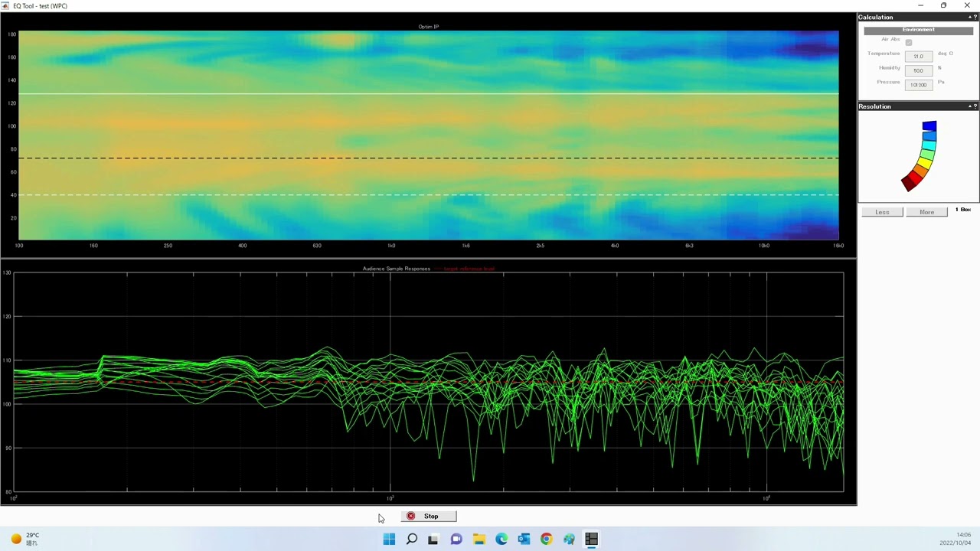Open Microsoft Edge from the taskbar

coord(501,539)
